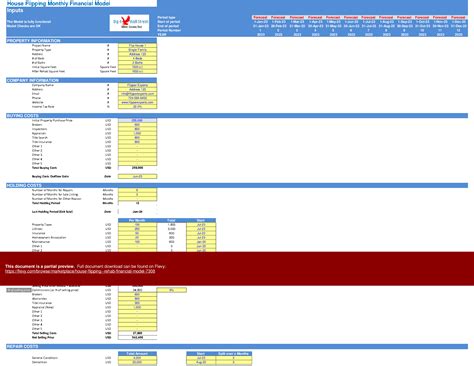The height and width of the screenshot is (366, 474).
Task: Click the Total Amount column header
Action: coord(137,354)
